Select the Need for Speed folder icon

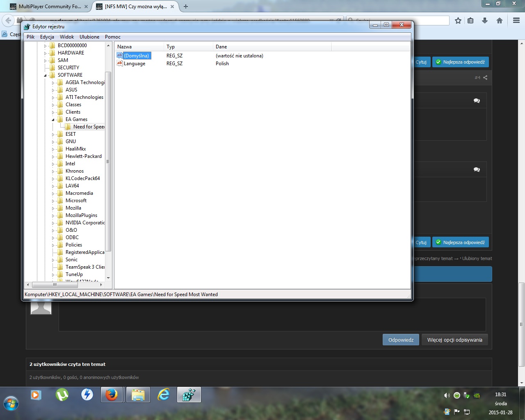pyautogui.click(x=68, y=127)
